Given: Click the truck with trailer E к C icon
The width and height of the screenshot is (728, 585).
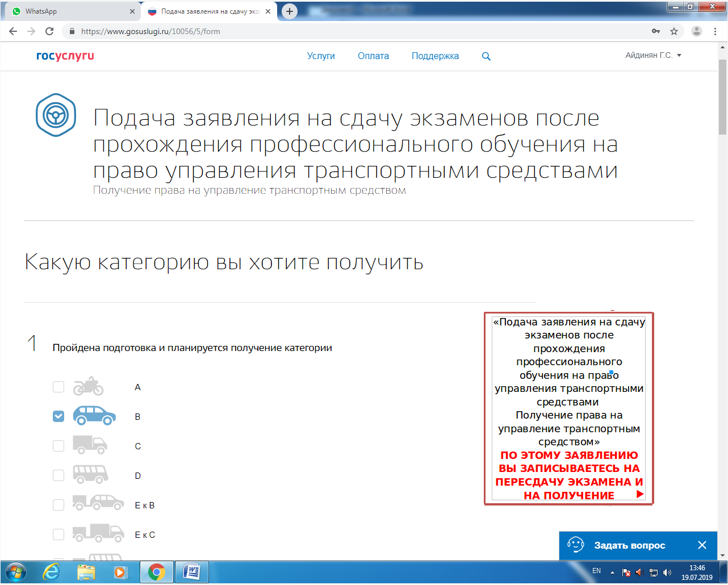Looking at the screenshot, I should (98, 532).
